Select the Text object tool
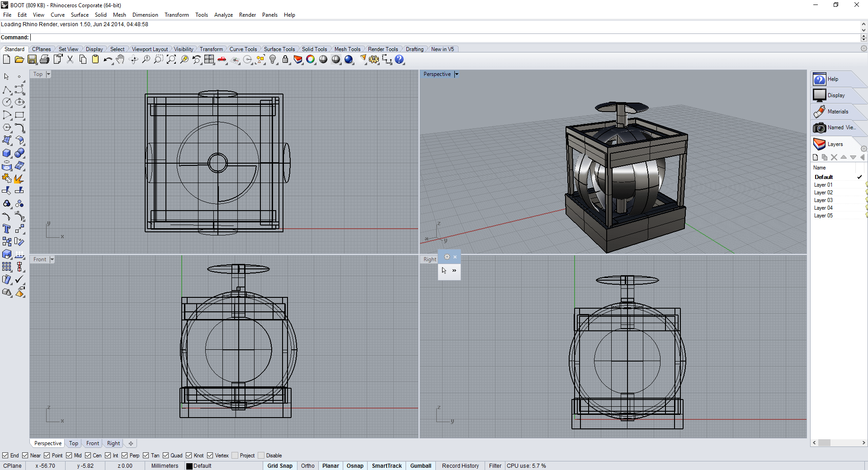 coord(7,229)
